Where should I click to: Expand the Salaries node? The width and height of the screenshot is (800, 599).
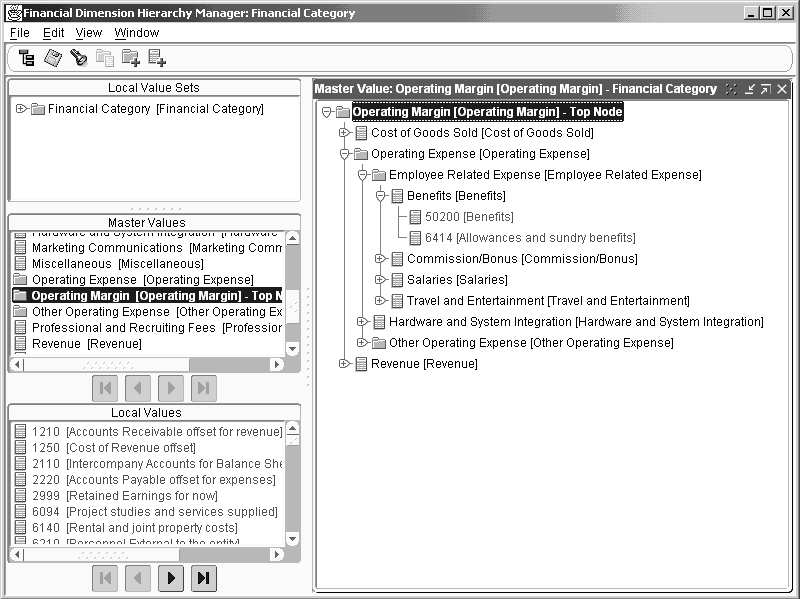pos(380,280)
